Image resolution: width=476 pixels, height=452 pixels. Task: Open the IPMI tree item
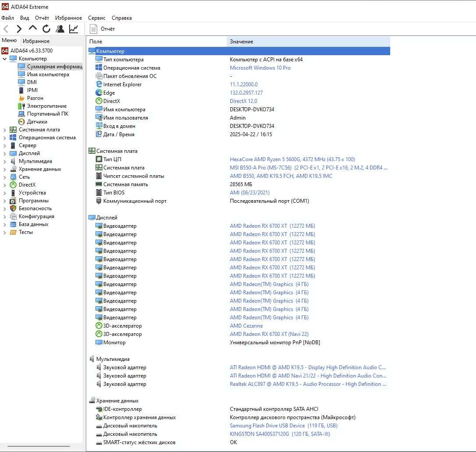32,90
